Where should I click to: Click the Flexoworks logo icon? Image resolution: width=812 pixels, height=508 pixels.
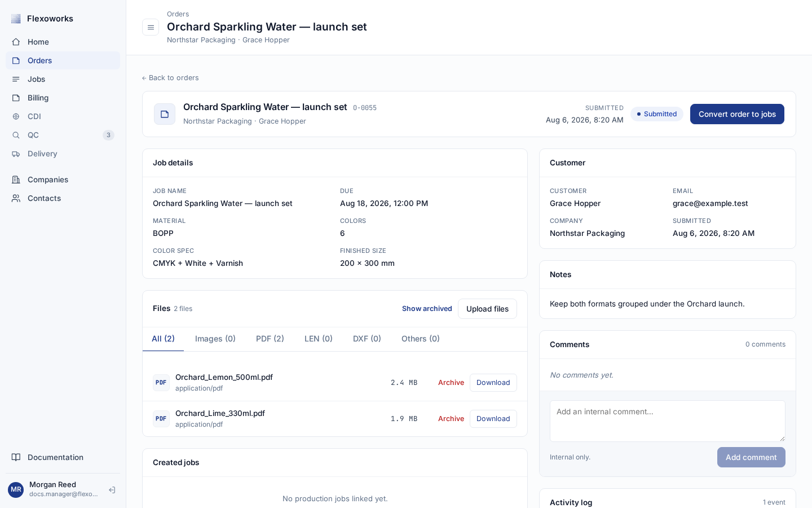pos(16,19)
